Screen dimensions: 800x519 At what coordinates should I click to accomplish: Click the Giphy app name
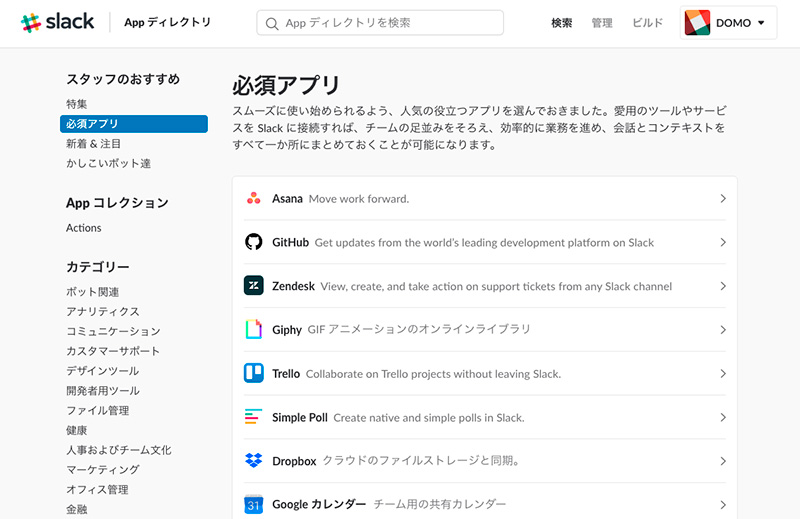[x=287, y=330]
